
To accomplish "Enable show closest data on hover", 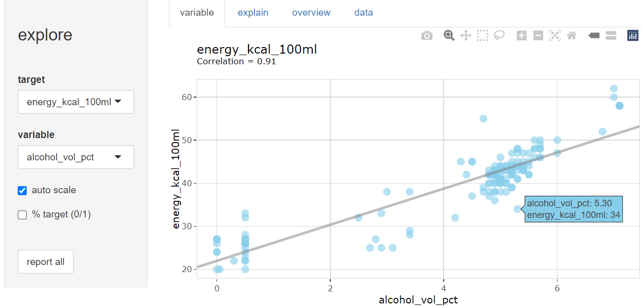I will (x=594, y=35).
